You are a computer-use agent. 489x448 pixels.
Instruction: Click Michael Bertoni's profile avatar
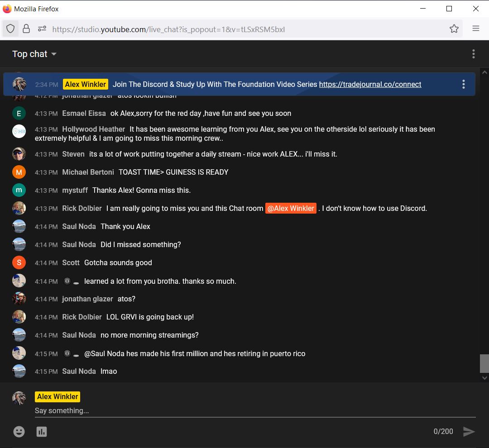click(19, 172)
